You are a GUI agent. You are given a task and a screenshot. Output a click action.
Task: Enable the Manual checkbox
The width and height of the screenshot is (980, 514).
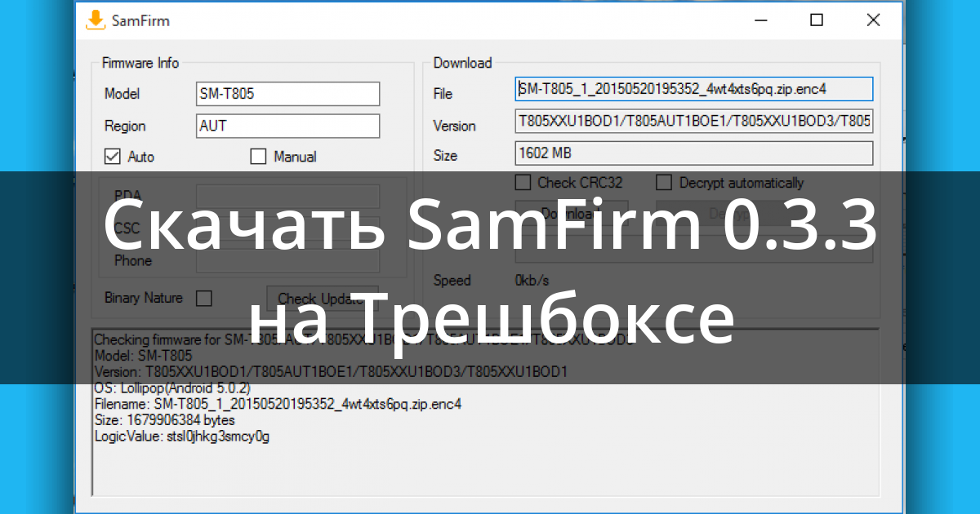pos(258,156)
